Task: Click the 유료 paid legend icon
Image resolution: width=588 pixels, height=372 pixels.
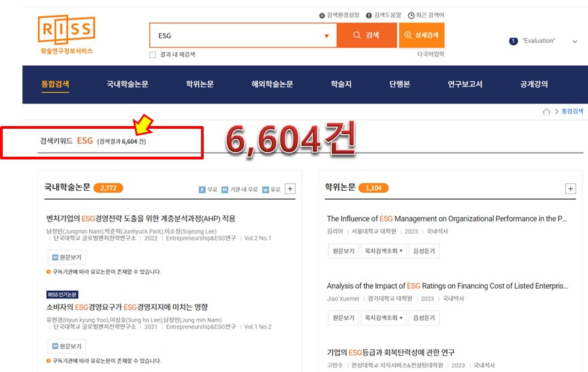Action: click(x=266, y=190)
